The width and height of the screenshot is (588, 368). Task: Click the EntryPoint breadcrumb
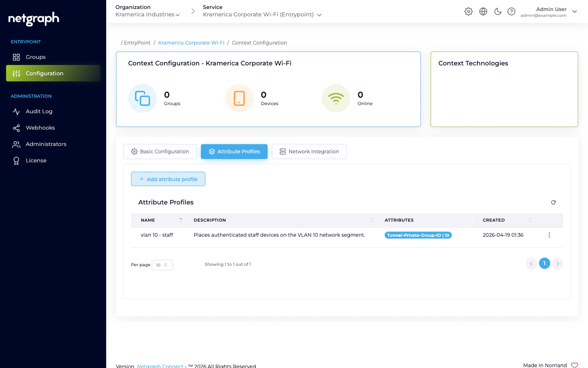point(137,43)
